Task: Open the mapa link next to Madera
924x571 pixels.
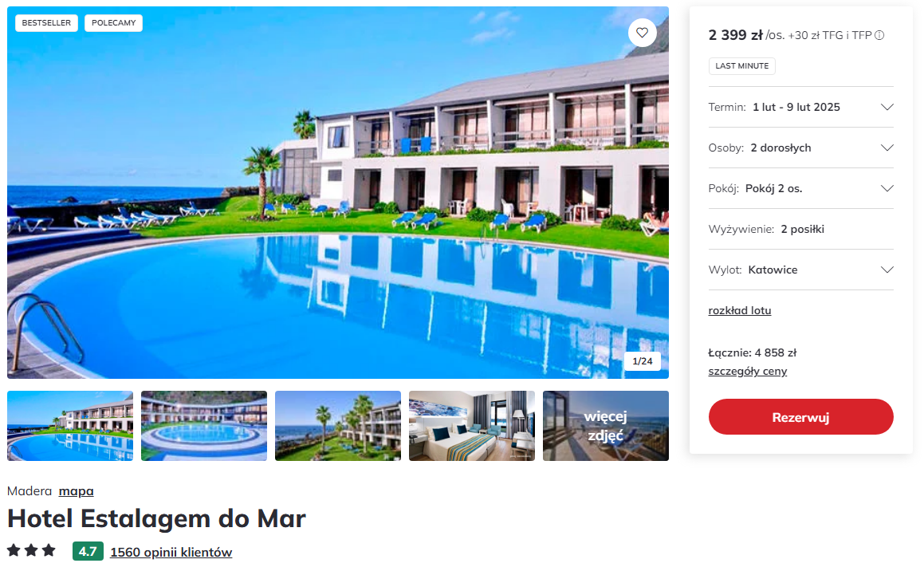Action: point(76,491)
